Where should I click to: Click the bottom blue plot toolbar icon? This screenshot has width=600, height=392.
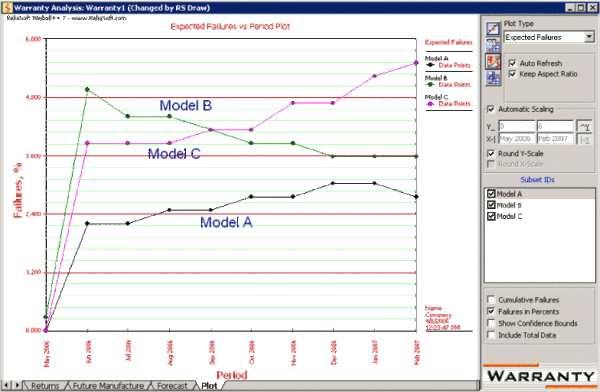coord(493,78)
